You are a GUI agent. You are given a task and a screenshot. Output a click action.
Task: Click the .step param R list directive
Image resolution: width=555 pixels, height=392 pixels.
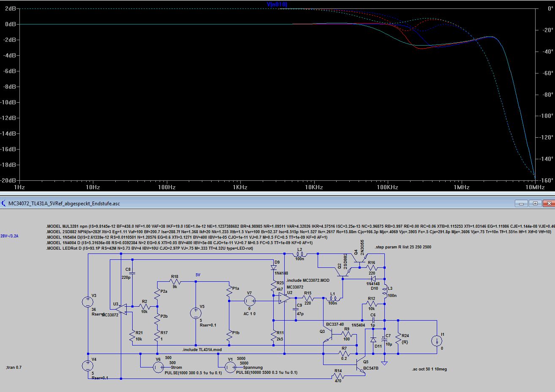coord(403,247)
